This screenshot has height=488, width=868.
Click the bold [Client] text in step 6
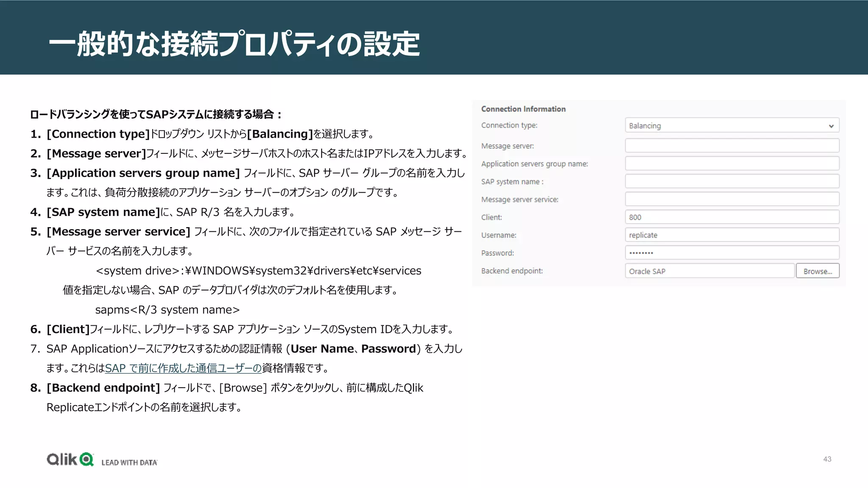click(68, 329)
